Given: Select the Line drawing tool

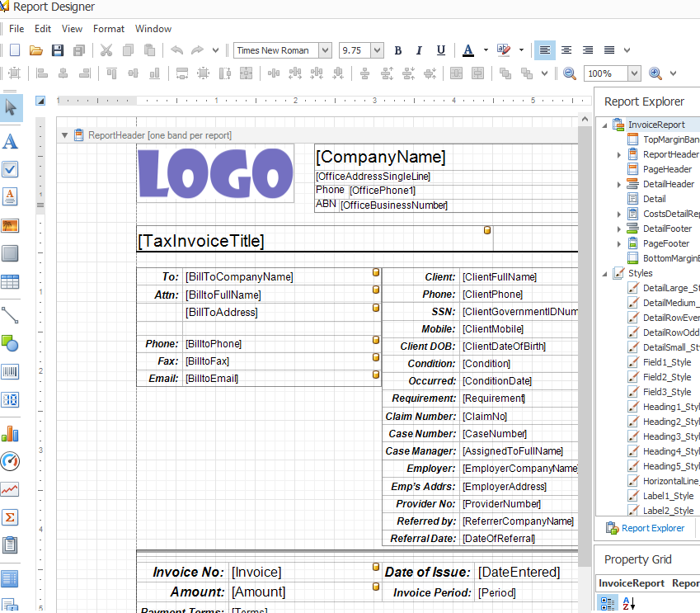Looking at the screenshot, I should click(11, 314).
